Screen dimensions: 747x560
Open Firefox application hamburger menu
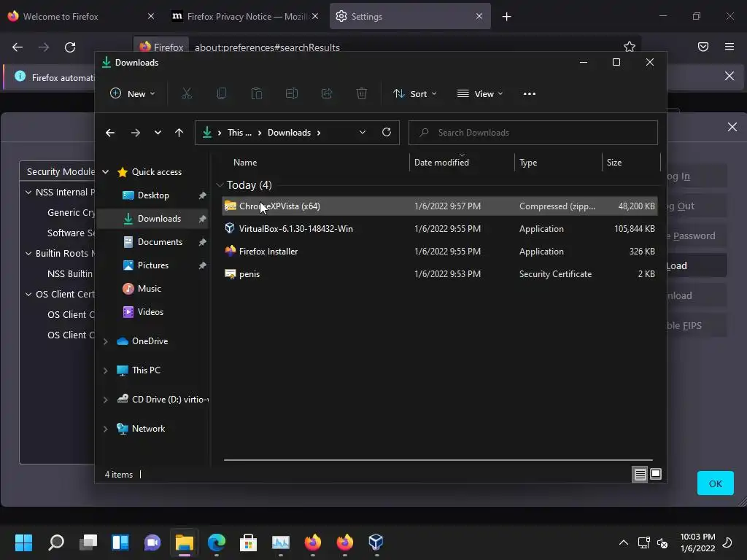(x=729, y=47)
